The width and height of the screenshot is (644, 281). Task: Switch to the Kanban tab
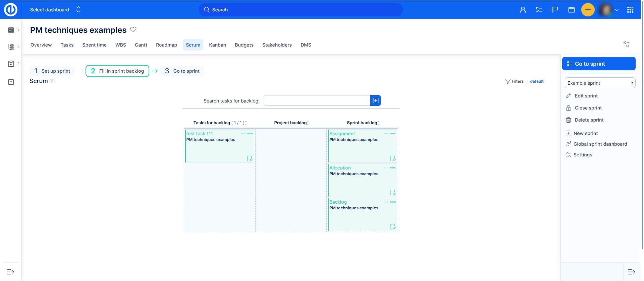pyautogui.click(x=217, y=45)
